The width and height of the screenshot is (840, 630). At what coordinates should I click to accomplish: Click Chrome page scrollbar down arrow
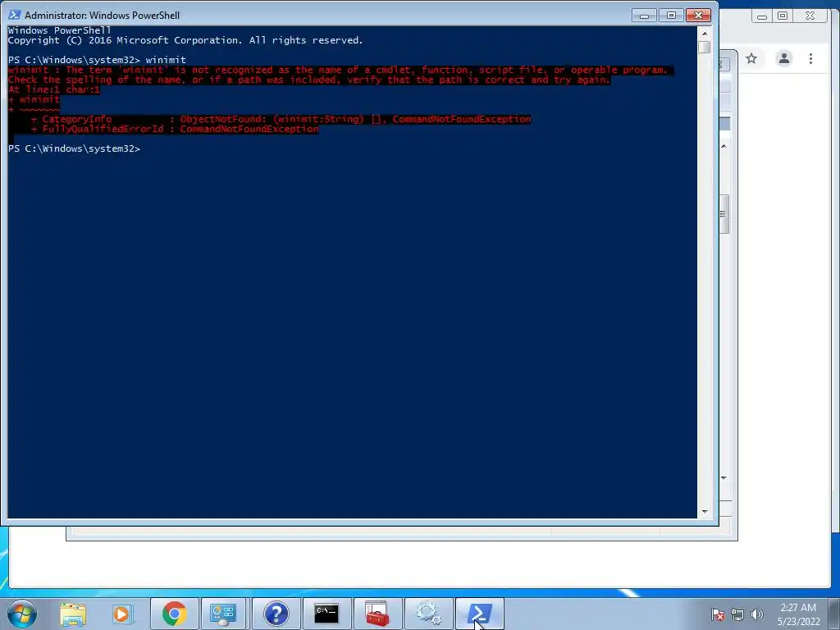tap(724, 477)
